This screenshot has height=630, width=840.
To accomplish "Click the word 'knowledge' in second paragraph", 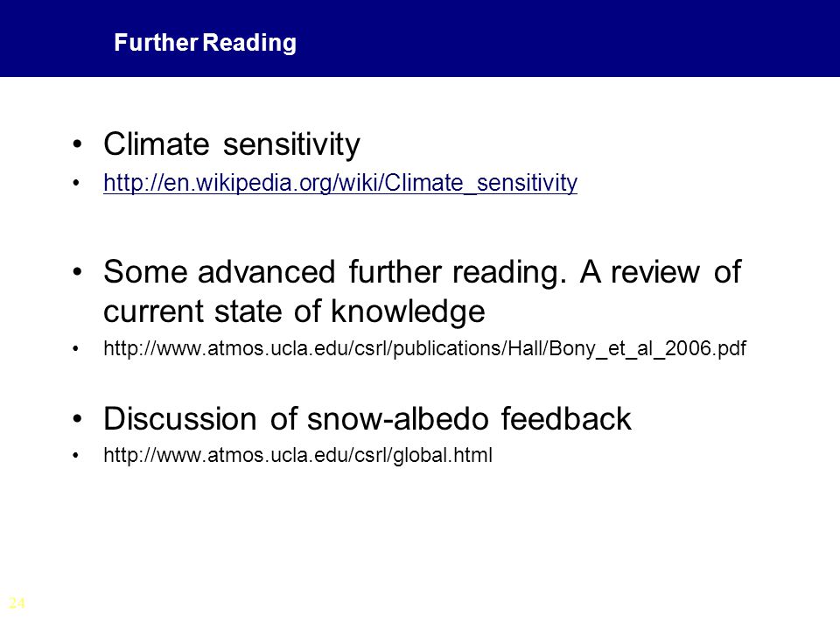I will coord(408,311).
